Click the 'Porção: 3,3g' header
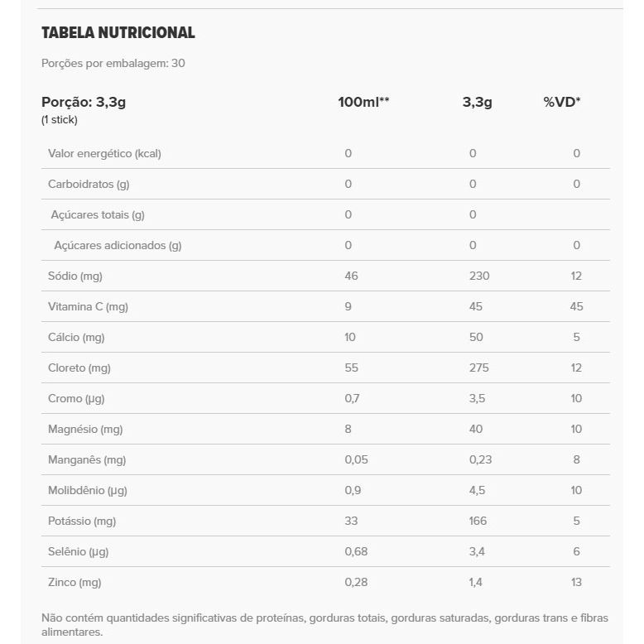The width and height of the screenshot is (644, 644). pyautogui.click(x=84, y=103)
